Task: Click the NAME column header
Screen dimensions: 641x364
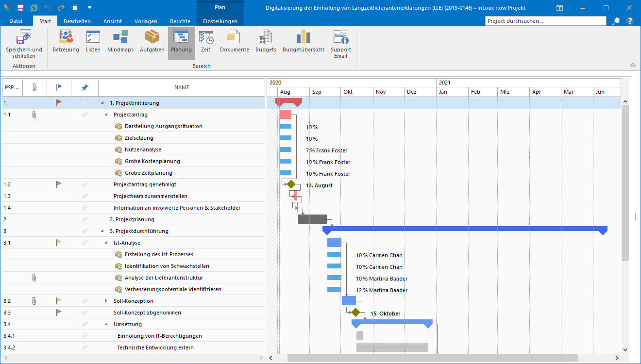Action: point(182,87)
